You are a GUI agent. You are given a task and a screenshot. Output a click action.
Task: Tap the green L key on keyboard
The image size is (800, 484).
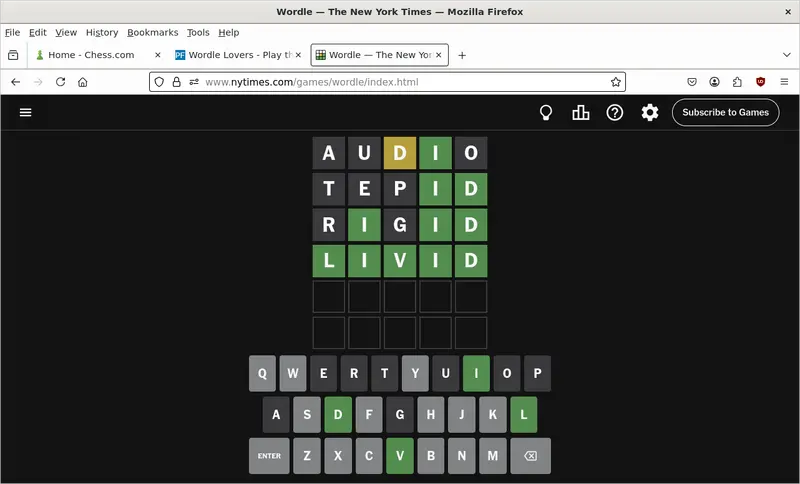point(523,415)
